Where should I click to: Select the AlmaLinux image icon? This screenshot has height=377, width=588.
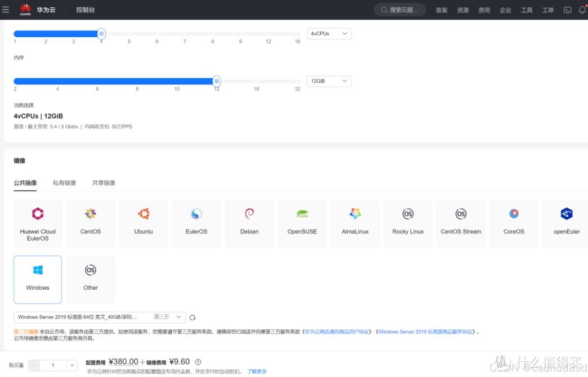[355, 223]
